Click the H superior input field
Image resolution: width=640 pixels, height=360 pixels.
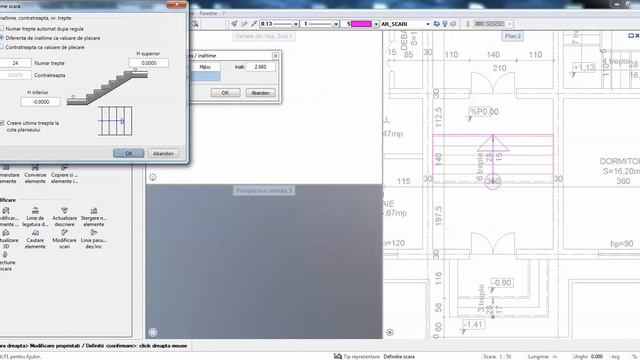tap(149, 63)
